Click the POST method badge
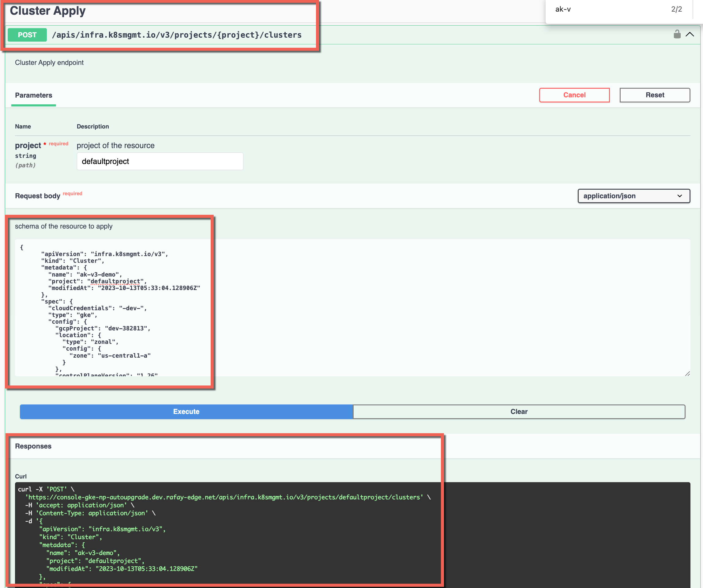 pyautogui.click(x=27, y=35)
